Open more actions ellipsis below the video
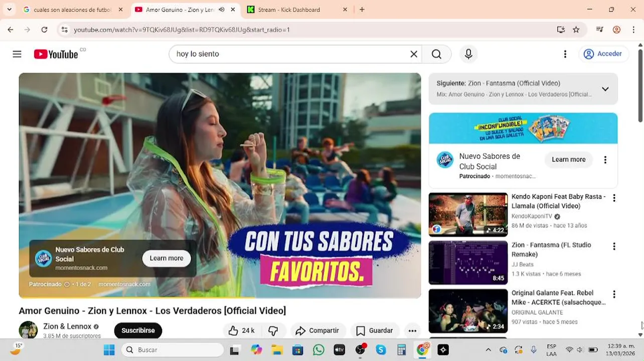644x361 pixels. [x=412, y=330]
